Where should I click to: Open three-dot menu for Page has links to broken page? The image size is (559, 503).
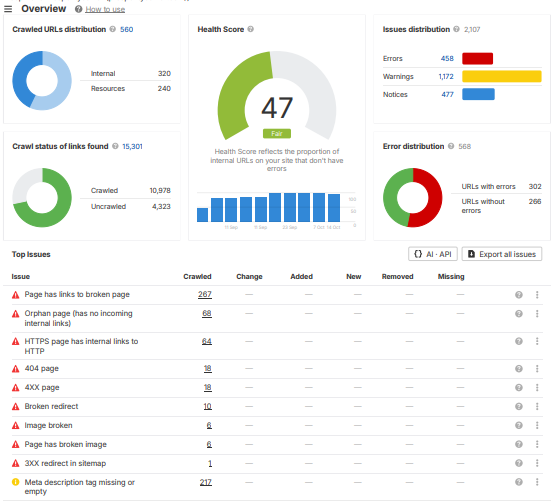[537, 295]
